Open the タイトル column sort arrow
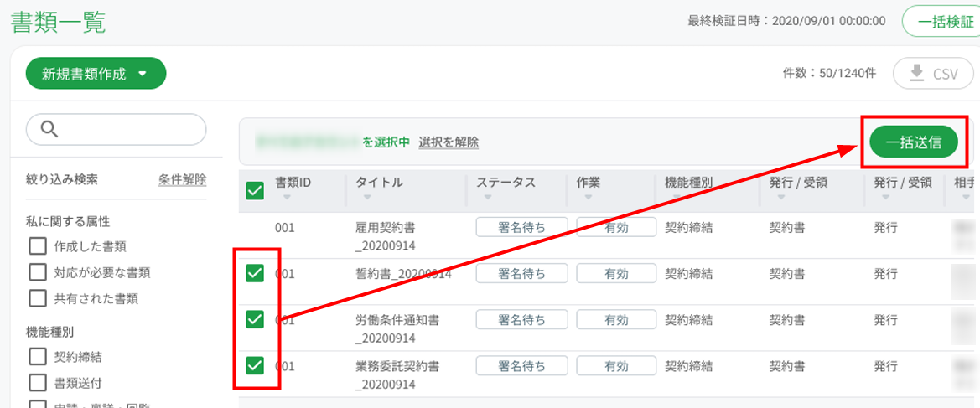Viewport: 980px width, 408px height. (x=367, y=198)
